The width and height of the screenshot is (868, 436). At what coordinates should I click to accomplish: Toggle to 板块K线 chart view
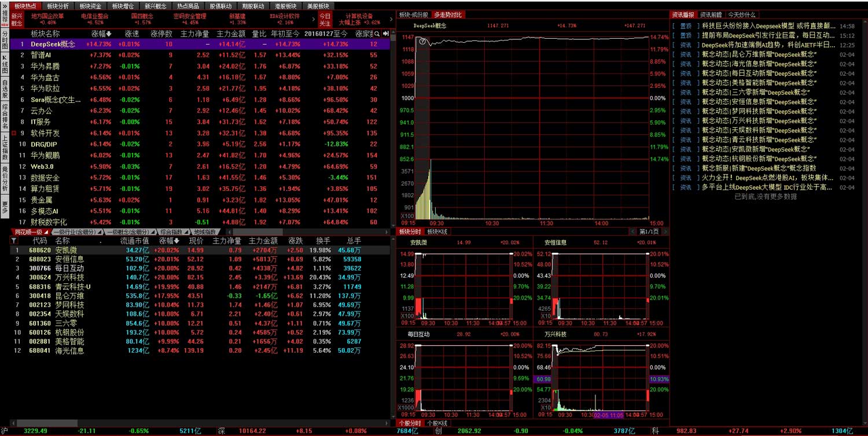[x=437, y=231]
